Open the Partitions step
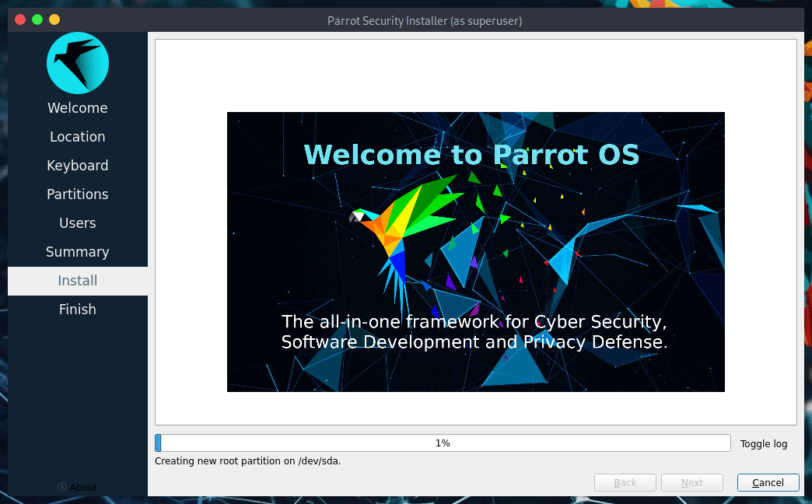Image resolution: width=812 pixels, height=504 pixels. click(77, 194)
